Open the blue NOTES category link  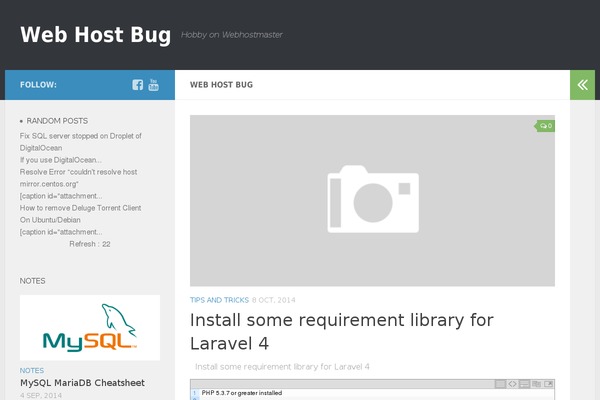[32, 371]
